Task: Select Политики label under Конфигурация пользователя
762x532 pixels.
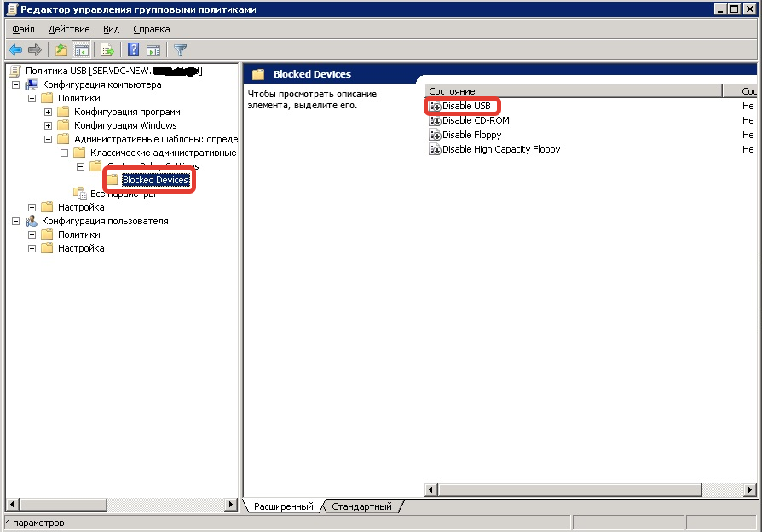Action: coord(79,234)
